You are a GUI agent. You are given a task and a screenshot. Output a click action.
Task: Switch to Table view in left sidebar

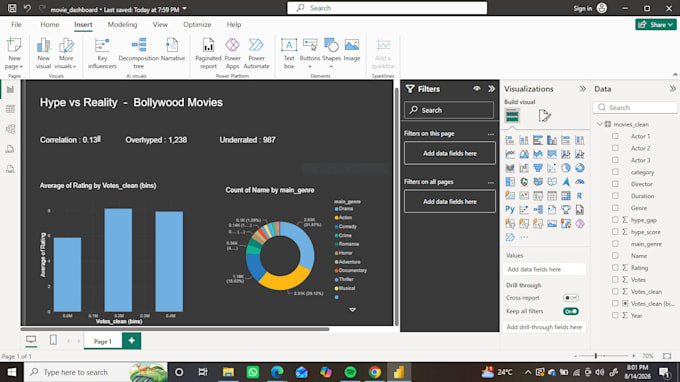pyautogui.click(x=10, y=109)
